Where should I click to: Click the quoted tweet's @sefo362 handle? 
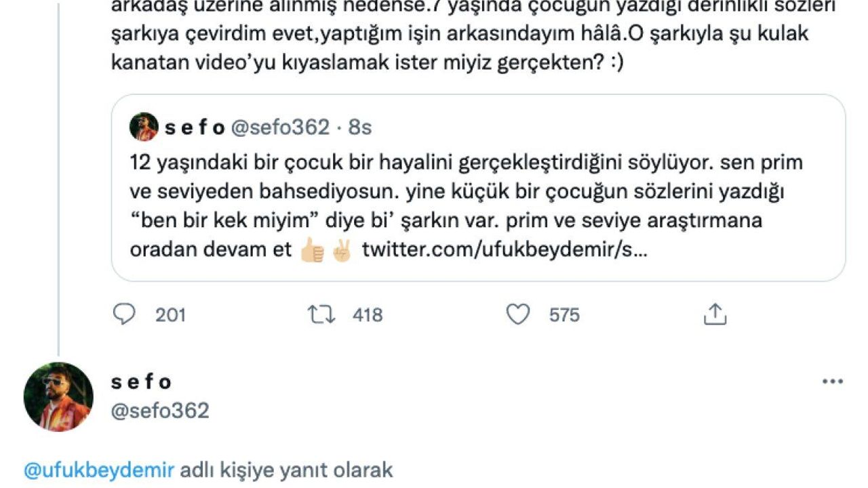coord(280,127)
